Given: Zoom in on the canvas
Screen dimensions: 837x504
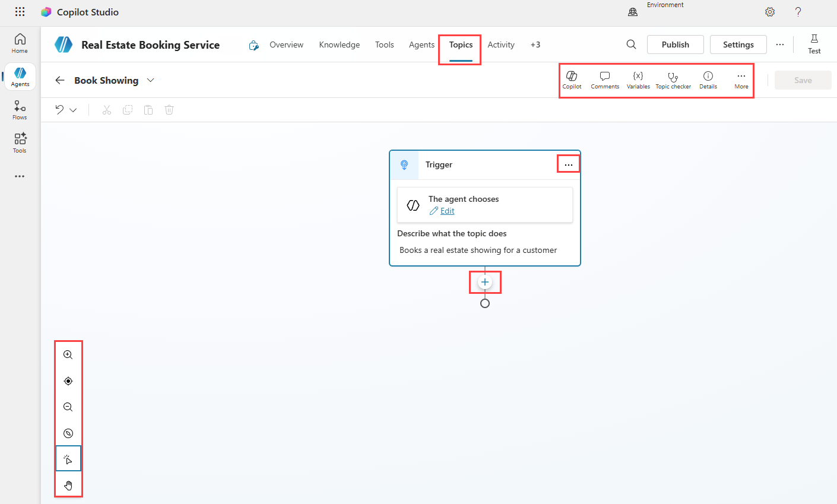Looking at the screenshot, I should [68, 355].
